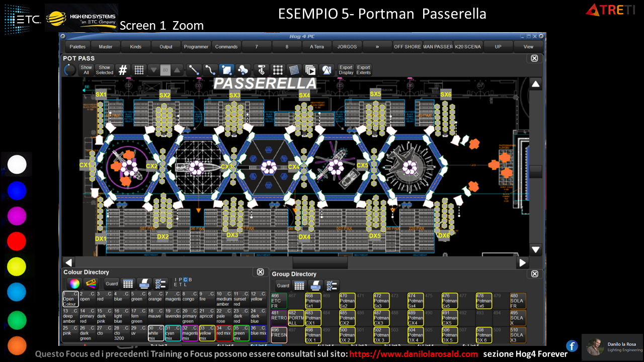Toggle the I mask letter in Colour Directory

(x=176, y=280)
